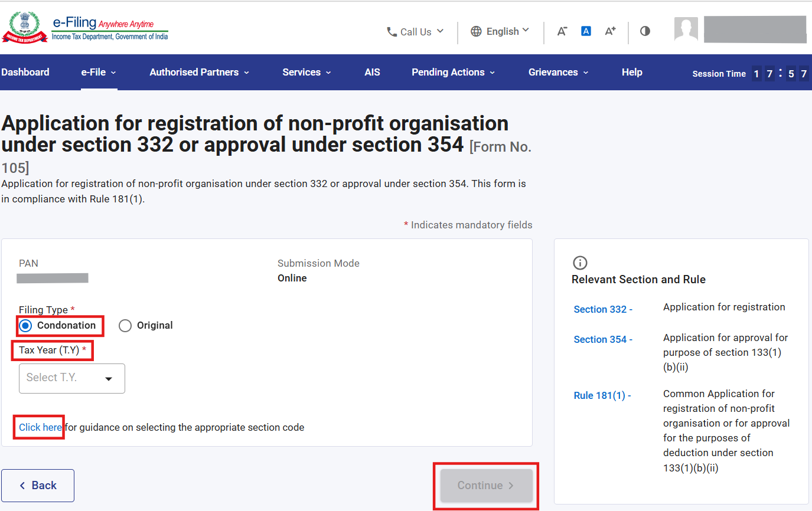The height and width of the screenshot is (511, 812).
Task: Open the Rule 181(1) link
Action: click(602, 395)
